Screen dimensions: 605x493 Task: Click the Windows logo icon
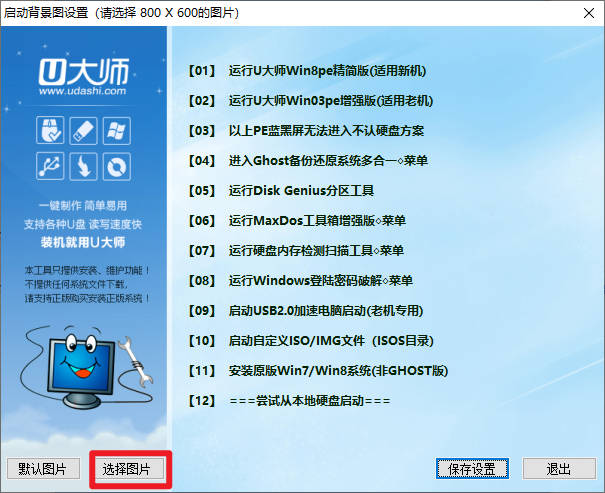[x=117, y=130]
